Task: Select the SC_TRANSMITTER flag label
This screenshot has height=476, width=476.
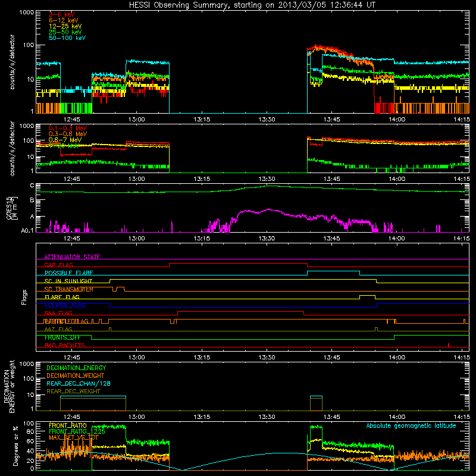Action: pyautogui.click(x=69, y=289)
